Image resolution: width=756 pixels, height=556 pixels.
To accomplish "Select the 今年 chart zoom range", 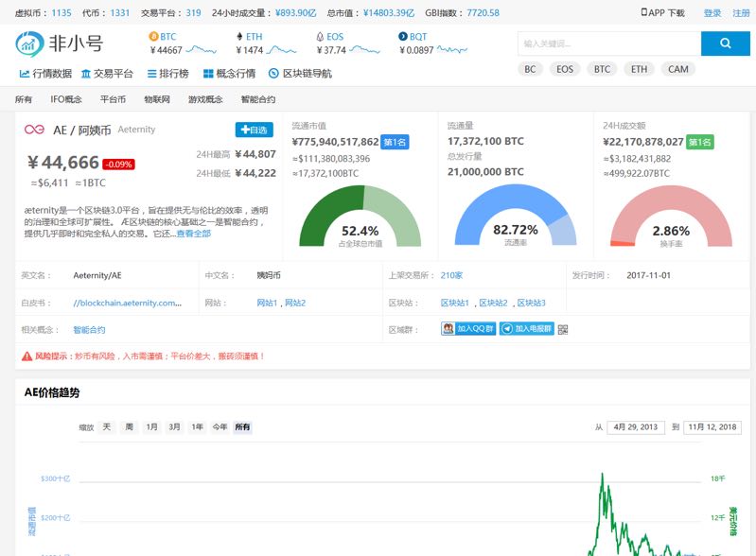I will click(x=220, y=427).
